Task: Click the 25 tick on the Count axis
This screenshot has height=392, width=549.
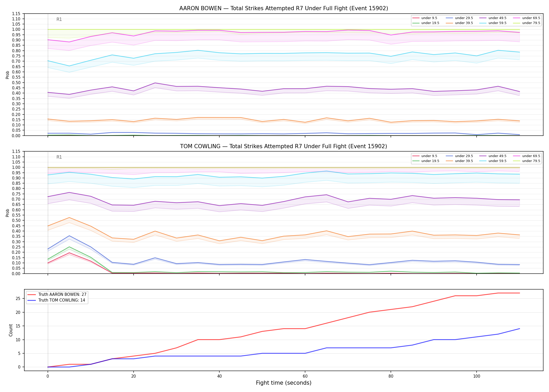Action: (x=19, y=299)
